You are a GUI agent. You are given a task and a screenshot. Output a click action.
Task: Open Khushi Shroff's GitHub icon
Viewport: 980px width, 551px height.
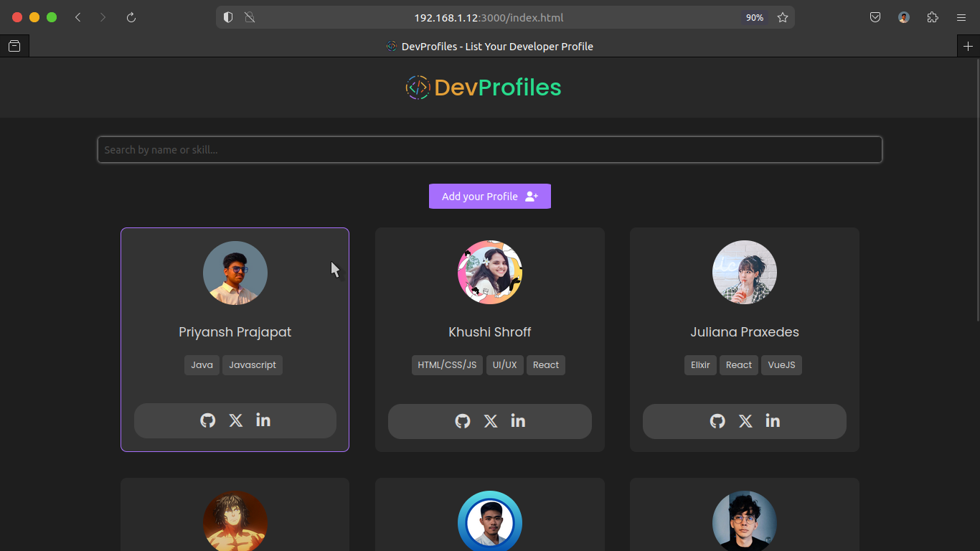coord(463,421)
